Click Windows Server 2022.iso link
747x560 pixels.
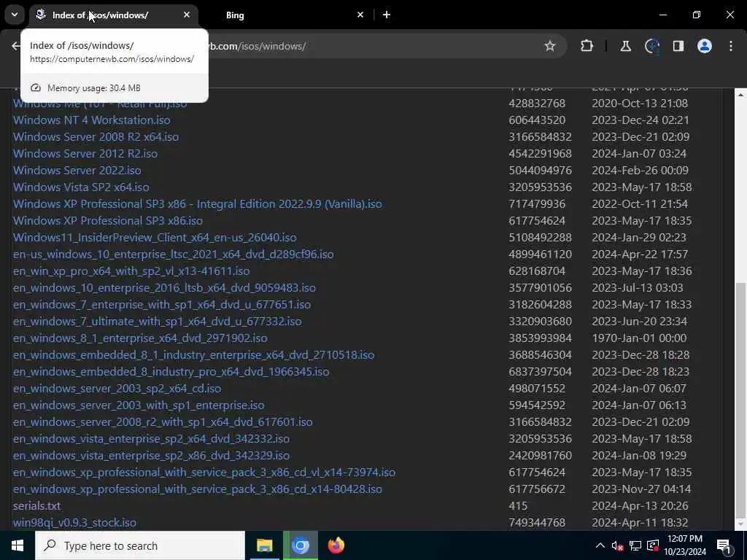point(77,170)
